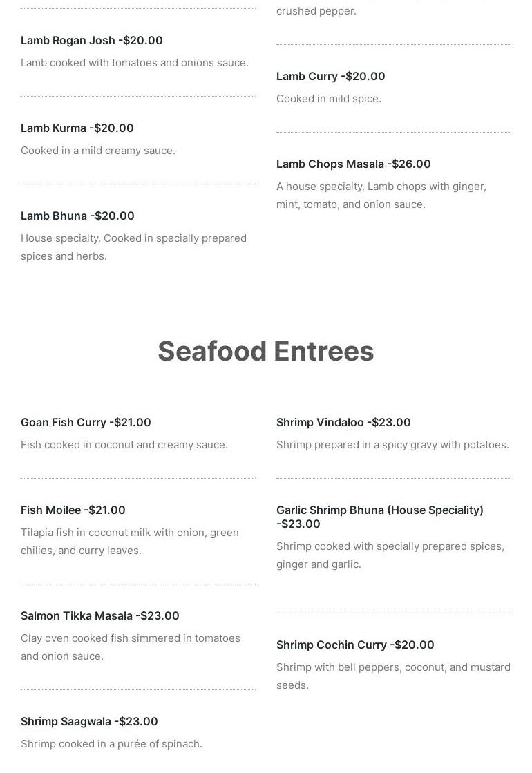The image size is (532, 773).
Task: Click the Shrimp Cochin Curry title
Action: (x=355, y=645)
